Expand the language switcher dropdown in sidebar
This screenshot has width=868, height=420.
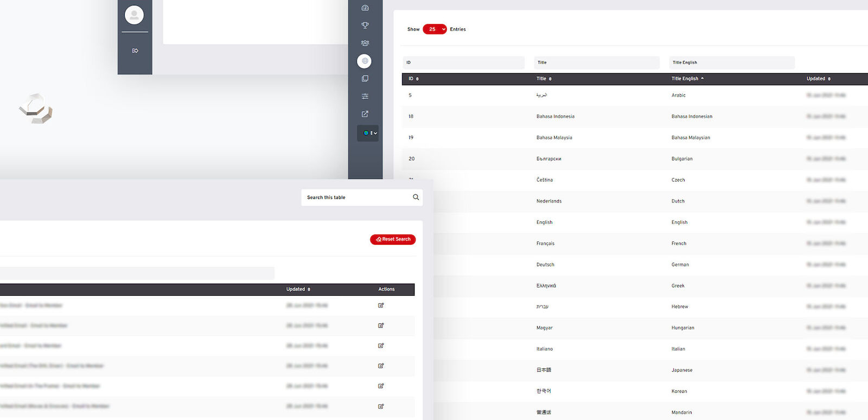tap(368, 133)
